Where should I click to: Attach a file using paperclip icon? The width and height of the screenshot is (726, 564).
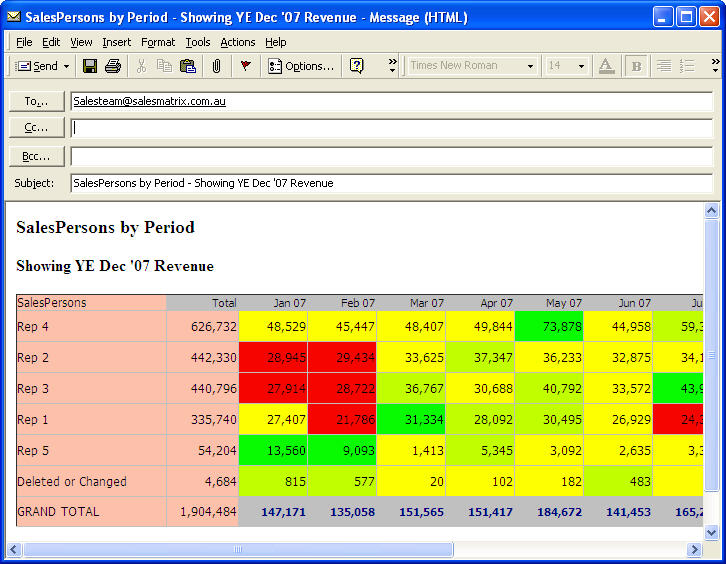[x=216, y=66]
